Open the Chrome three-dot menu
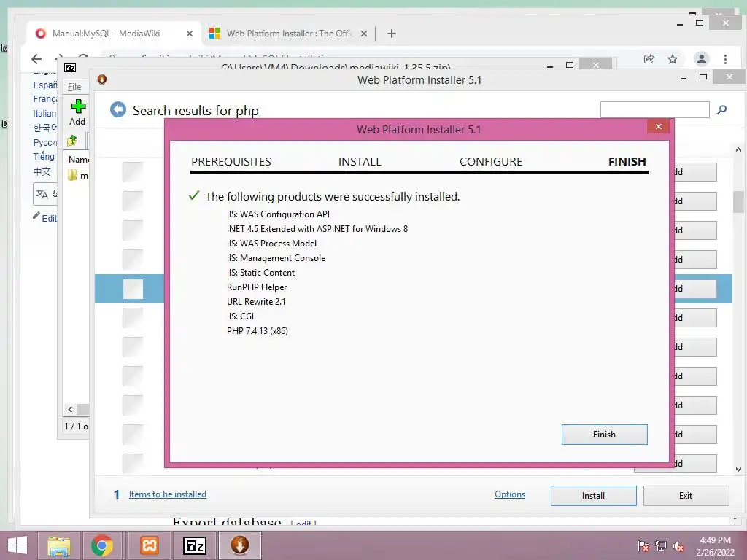The height and width of the screenshot is (560, 747). coord(725,59)
